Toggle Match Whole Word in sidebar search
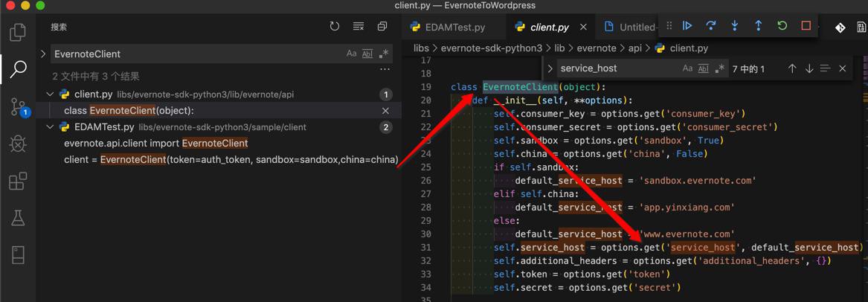 coord(367,54)
